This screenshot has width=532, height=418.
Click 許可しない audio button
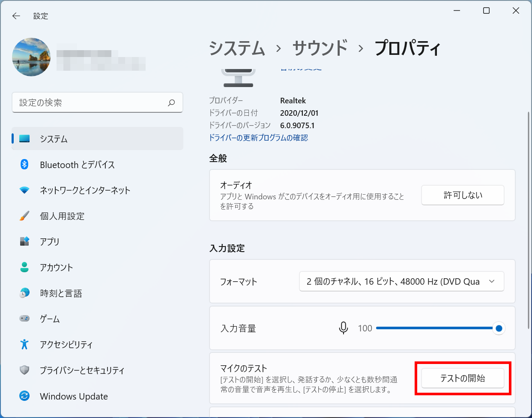click(x=463, y=195)
